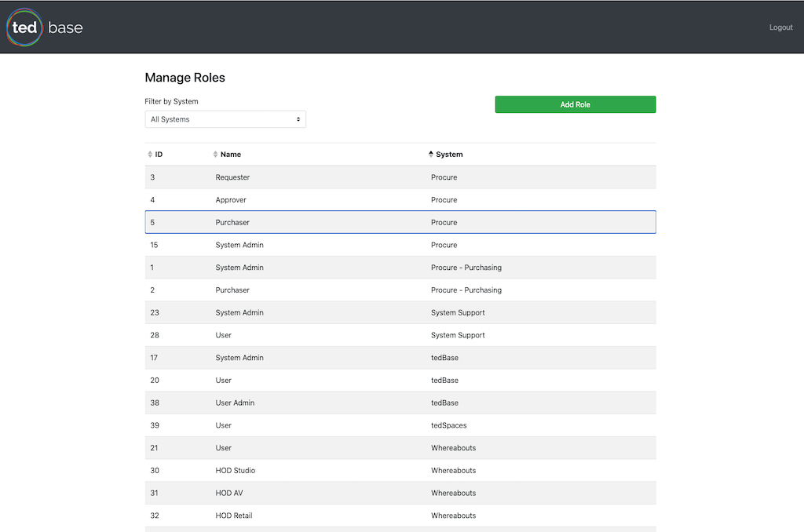Select the Approver role row

coord(400,200)
